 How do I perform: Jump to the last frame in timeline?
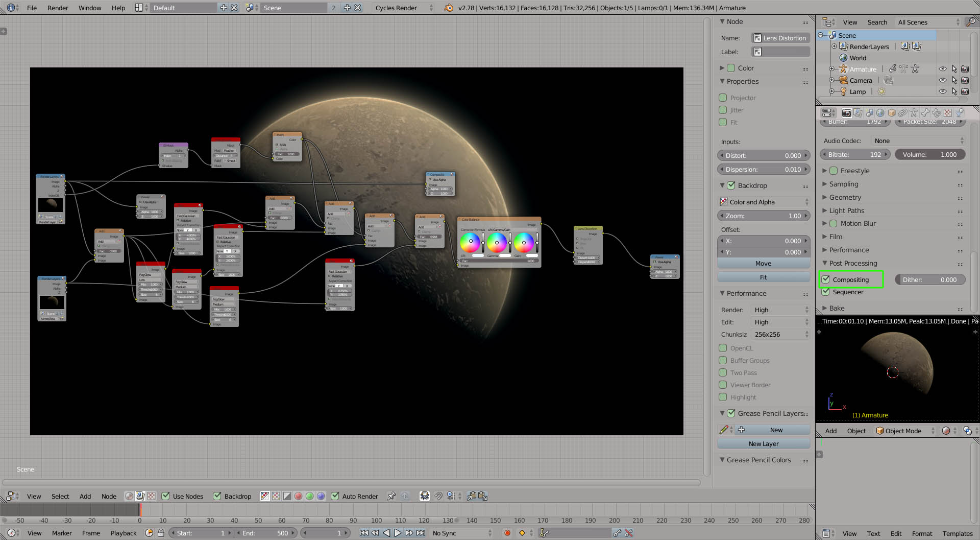point(421,533)
